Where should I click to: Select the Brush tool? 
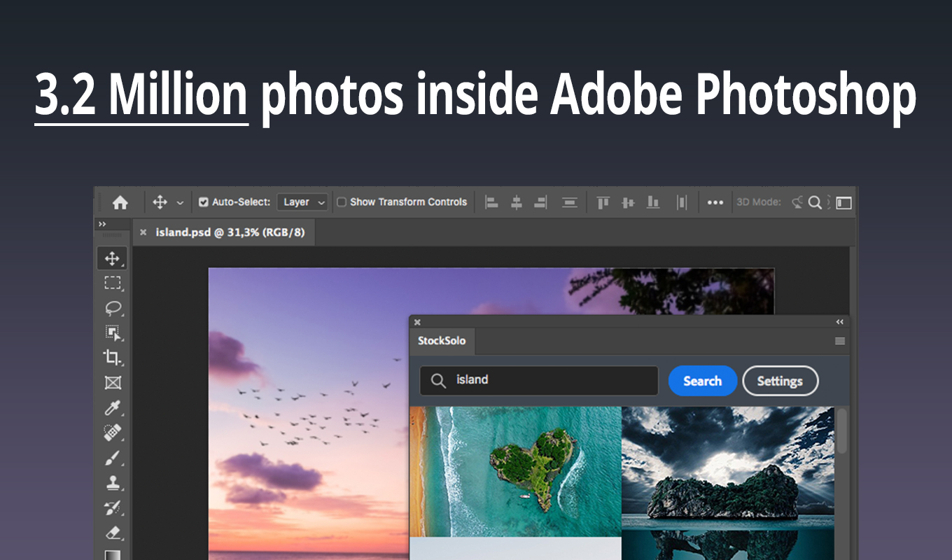click(112, 458)
